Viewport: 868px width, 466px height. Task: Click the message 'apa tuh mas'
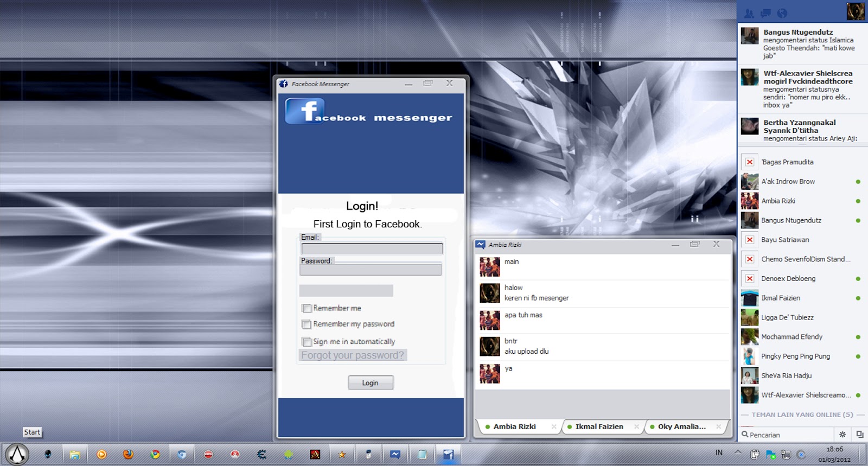[523, 315]
